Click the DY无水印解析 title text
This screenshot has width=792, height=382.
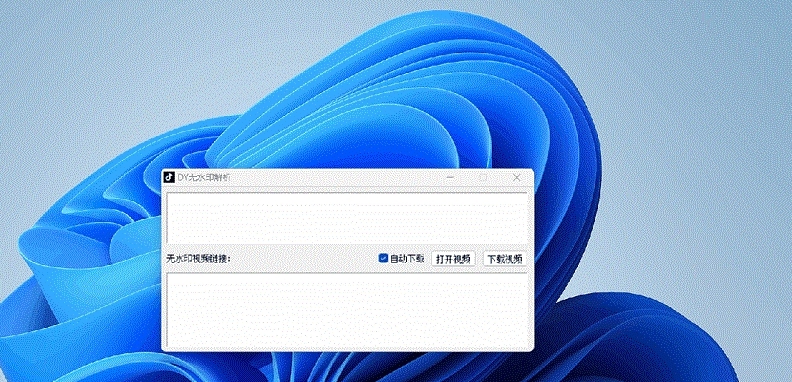pos(203,177)
